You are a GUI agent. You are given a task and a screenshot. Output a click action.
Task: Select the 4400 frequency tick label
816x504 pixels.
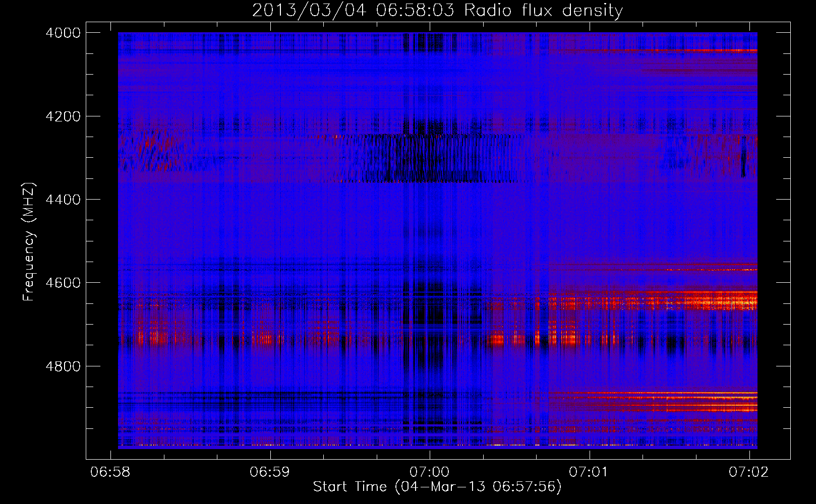(x=63, y=200)
